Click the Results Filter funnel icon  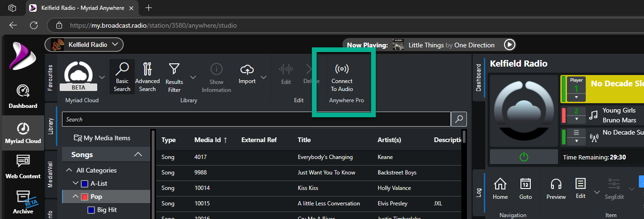click(174, 69)
